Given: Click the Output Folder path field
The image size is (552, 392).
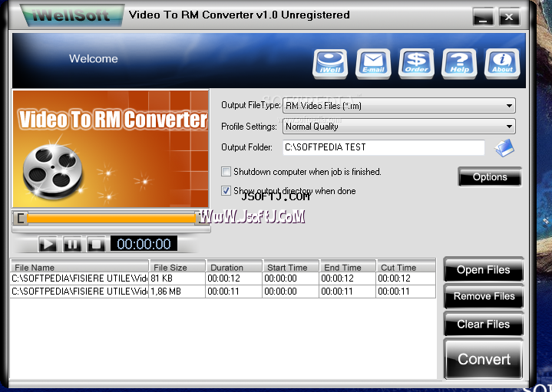Looking at the screenshot, I should [384, 147].
